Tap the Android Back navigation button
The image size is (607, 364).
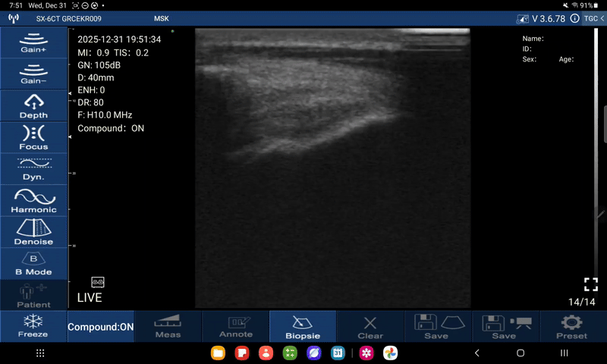coord(477,353)
